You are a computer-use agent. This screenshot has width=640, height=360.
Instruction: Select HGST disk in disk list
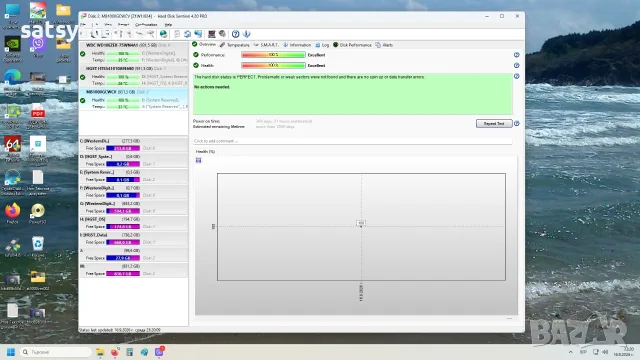(133, 76)
